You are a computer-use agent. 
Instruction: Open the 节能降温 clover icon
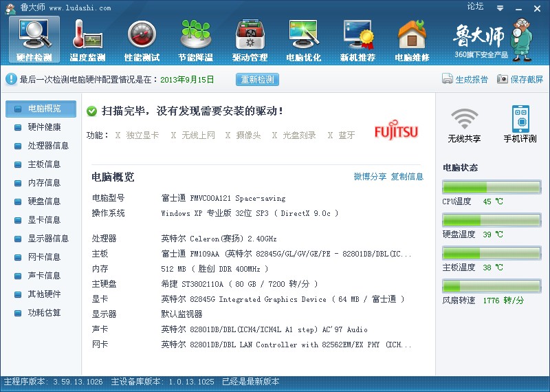[196, 39]
